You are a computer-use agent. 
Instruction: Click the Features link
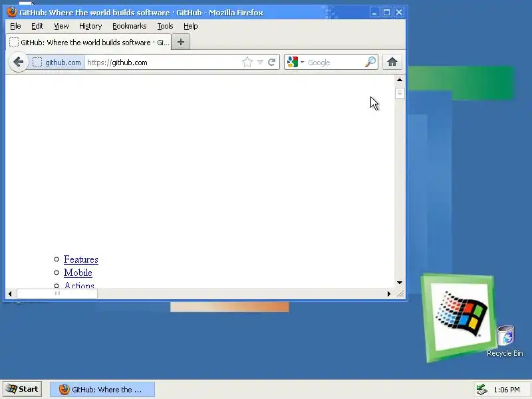pyautogui.click(x=80, y=259)
